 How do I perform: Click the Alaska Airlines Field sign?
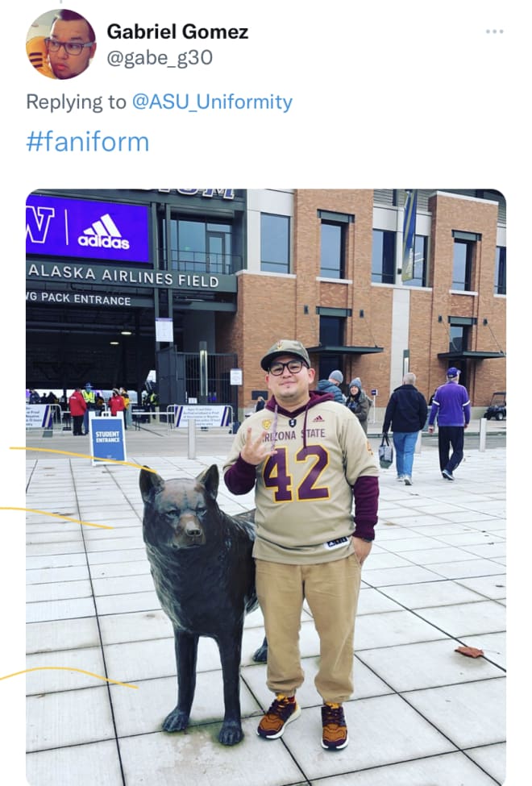[x=124, y=276]
